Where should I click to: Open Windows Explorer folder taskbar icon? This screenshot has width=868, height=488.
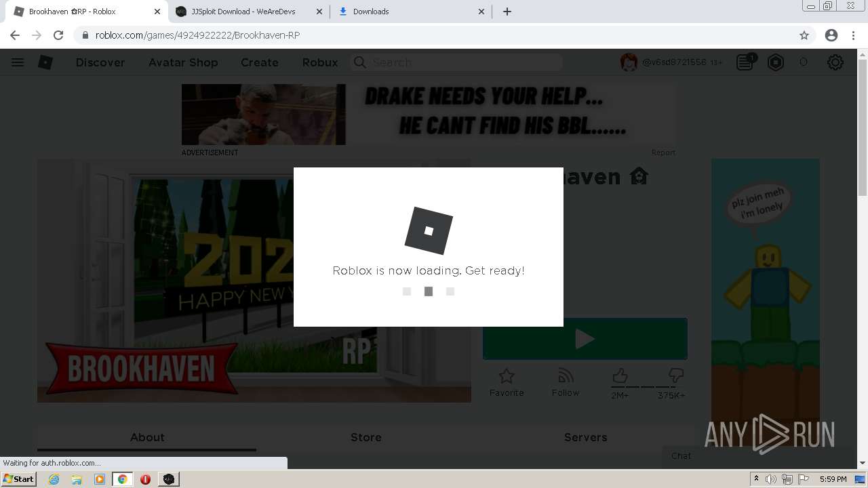click(77, 479)
